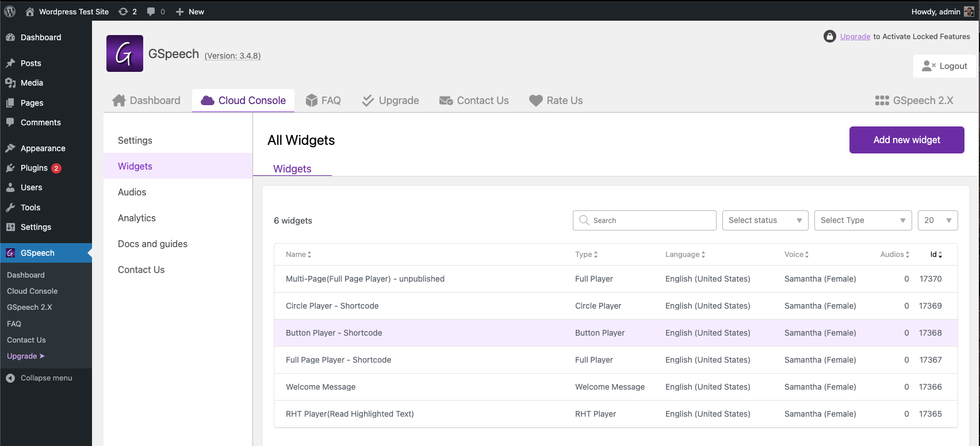
Task: Open Audios in Cloud Console sidebar
Action: (x=178, y=192)
